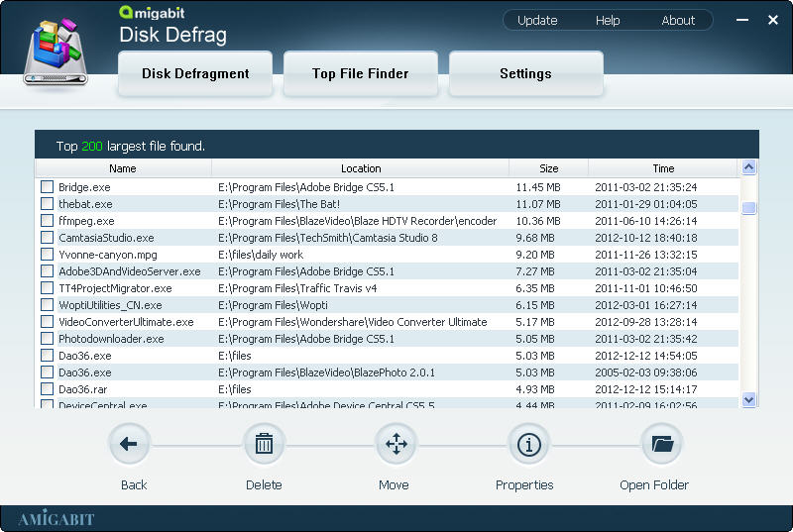Select the Bridge.exe file name
The width and height of the screenshot is (793, 532).
tap(84, 187)
